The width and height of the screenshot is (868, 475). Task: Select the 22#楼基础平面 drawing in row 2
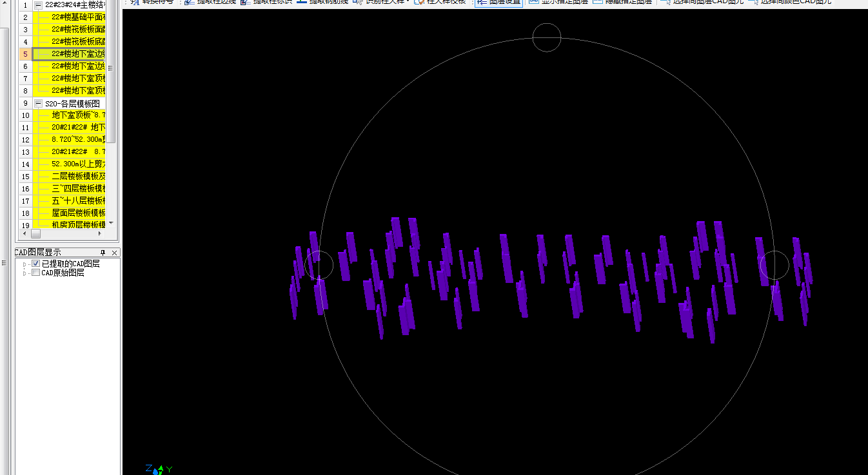(x=69, y=17)
